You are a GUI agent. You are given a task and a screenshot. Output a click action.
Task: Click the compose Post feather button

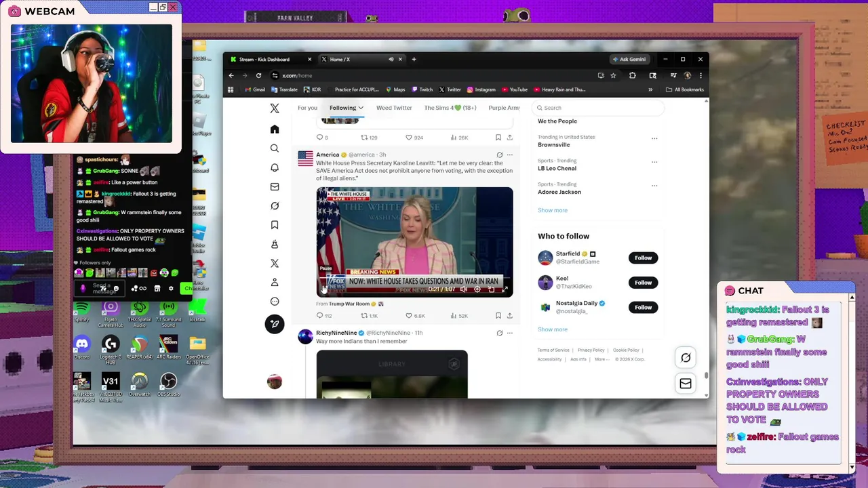(x=274, y=324)
